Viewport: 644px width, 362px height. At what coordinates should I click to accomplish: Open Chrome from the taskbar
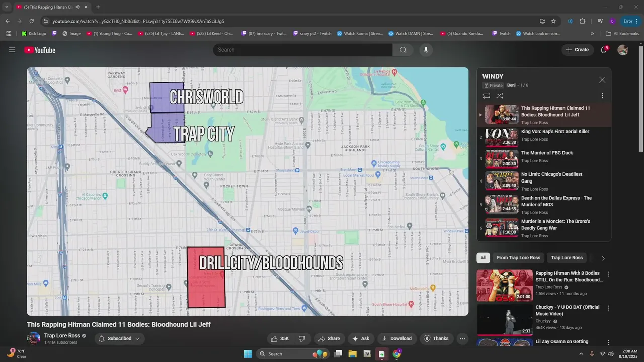coord(397,354)
